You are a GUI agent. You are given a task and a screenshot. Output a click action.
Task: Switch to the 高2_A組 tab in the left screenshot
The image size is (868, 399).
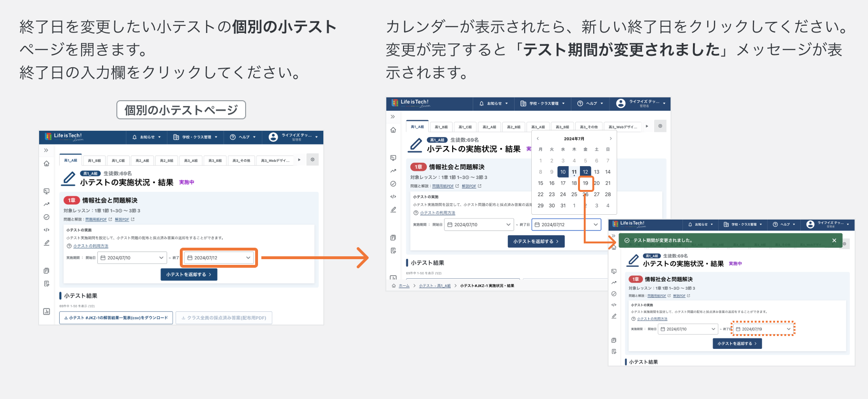[142, 160]
